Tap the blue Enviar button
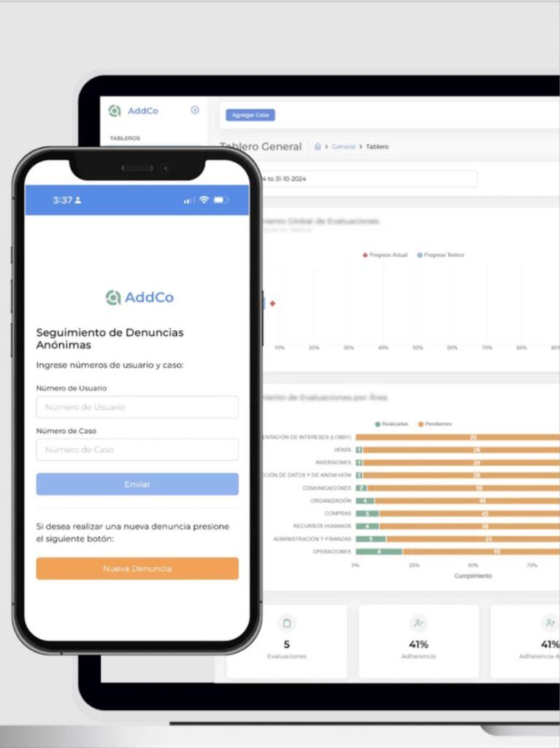 pyautogui.click(x=137, y=484)
